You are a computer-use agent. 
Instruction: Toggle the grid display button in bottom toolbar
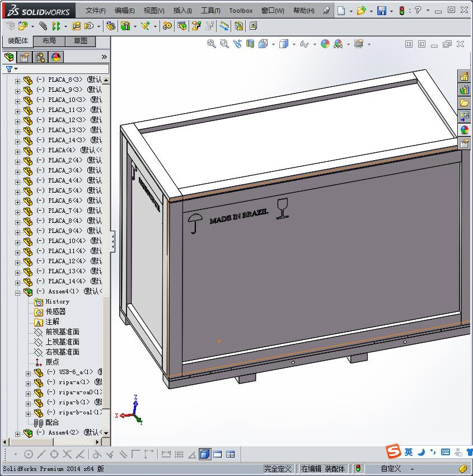(x=179, y=454)
